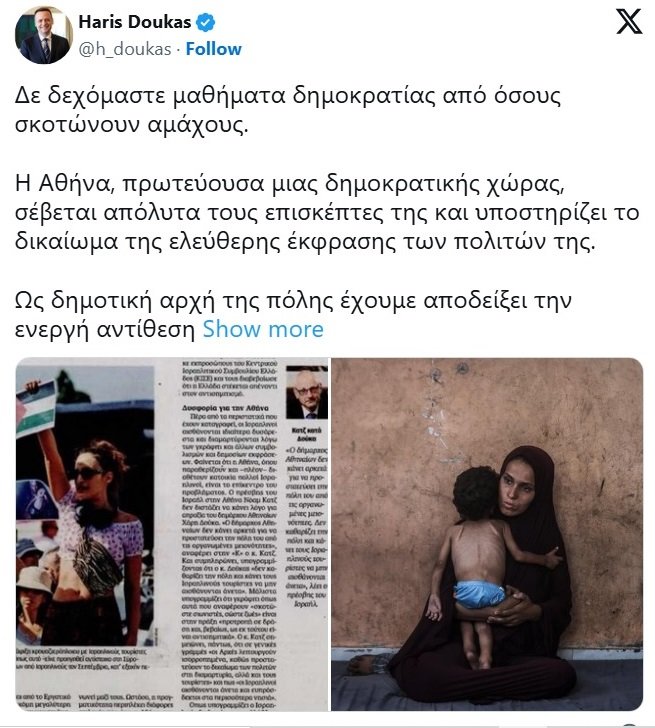
Task: Click the X logo icon
Action: pyautogui.click(x=629, y=22)
